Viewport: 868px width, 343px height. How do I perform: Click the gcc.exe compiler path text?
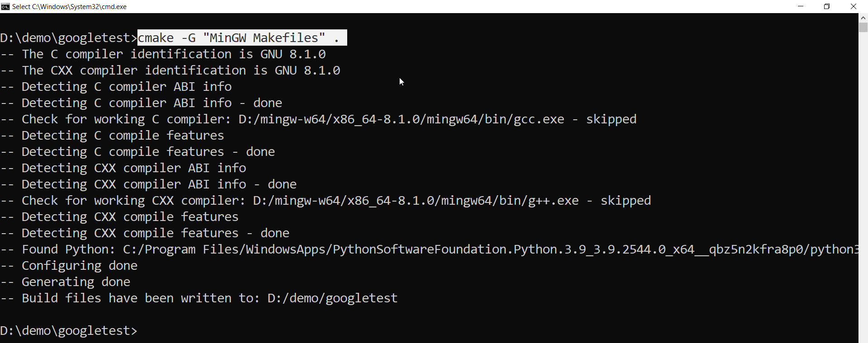(401, 119)
